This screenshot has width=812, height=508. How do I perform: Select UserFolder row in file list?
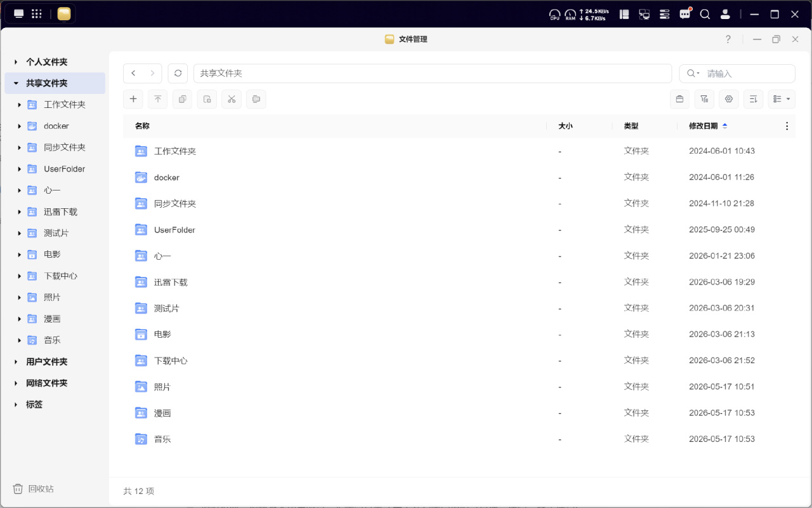tap(459, 230)
